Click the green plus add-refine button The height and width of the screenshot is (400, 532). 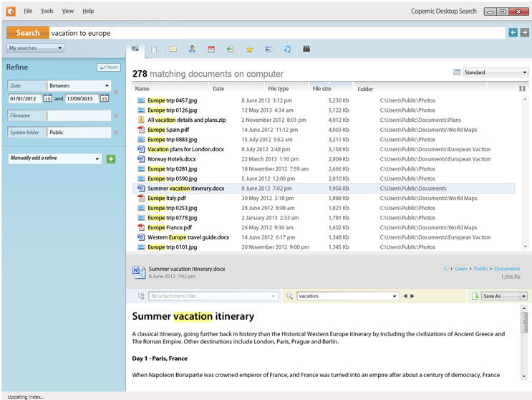(x=110, y=158)
